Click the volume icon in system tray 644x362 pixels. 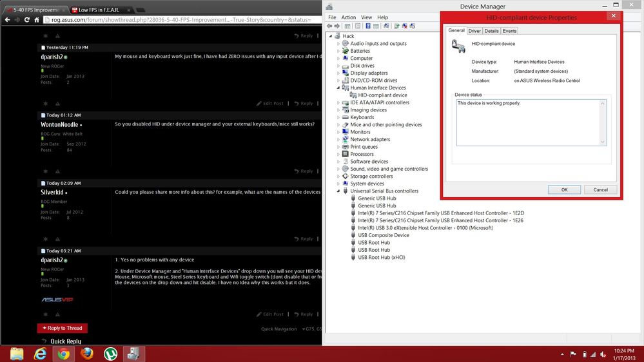point(603,354)
